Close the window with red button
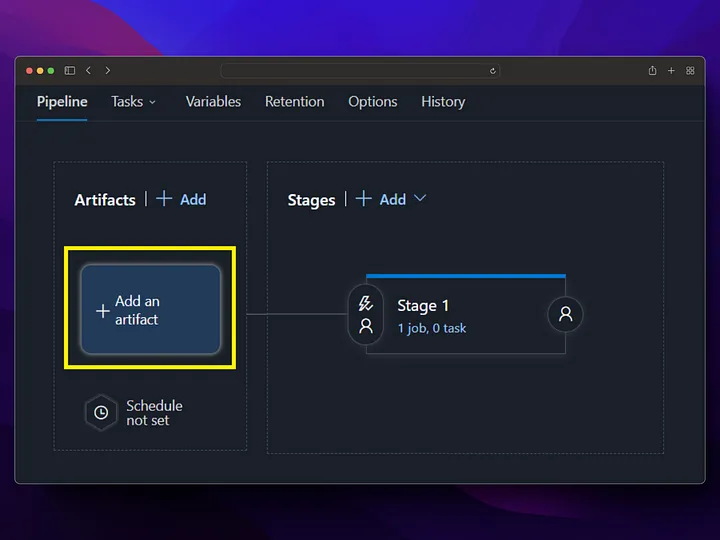 (x=29, y=71)
